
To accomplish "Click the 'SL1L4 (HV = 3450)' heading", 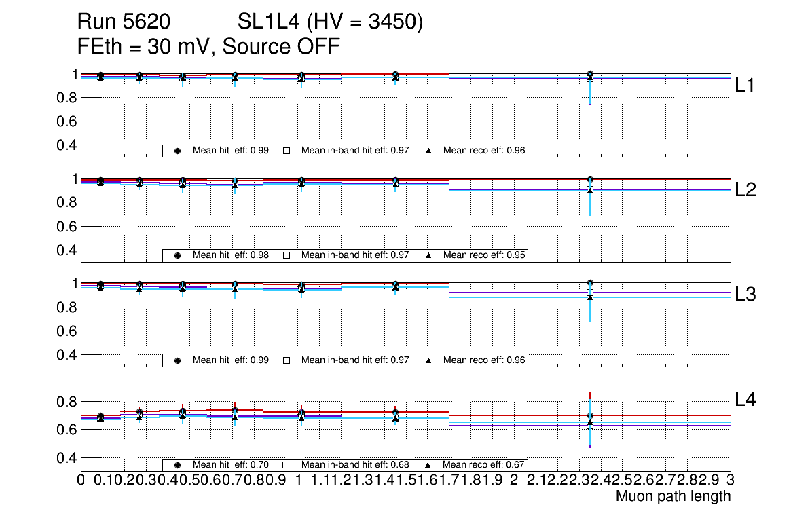I will tap(331, 22).
